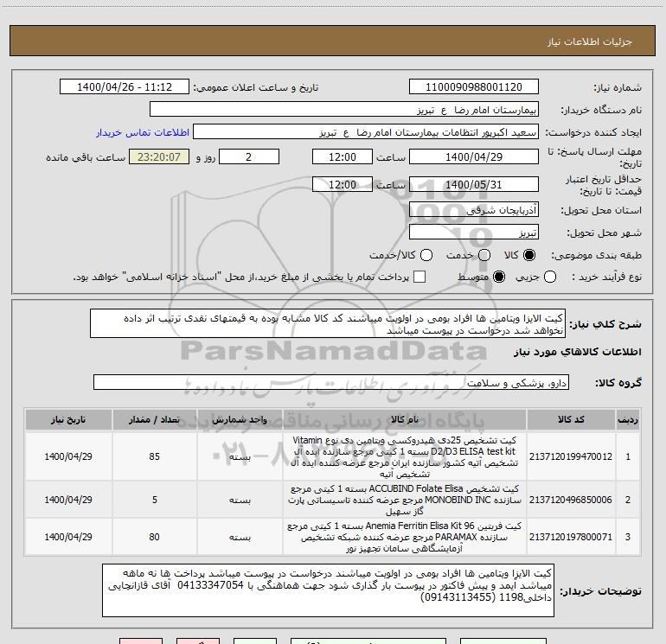Click the تاریخ نیاز column header
The width and height of the screenshot is (666, 644).
(x=68, y=419)
